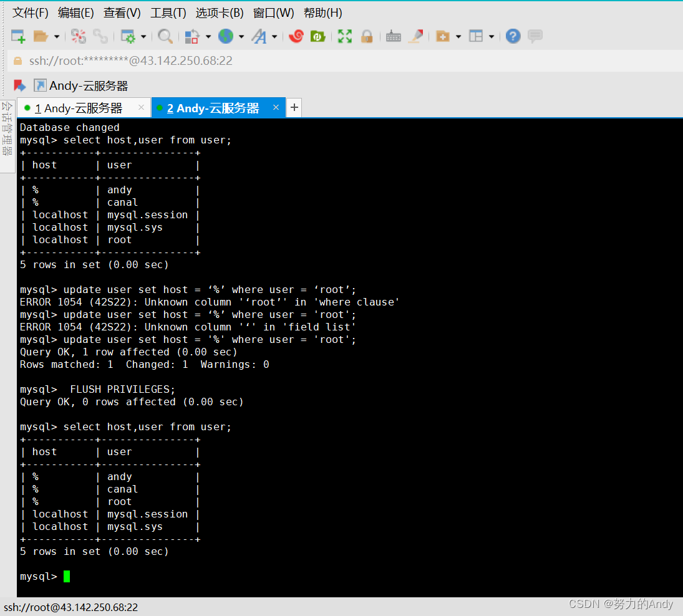This screenshot has height=616, width=683.
Task: Click the color scheme icon
Action: click(x=191, y=37)
